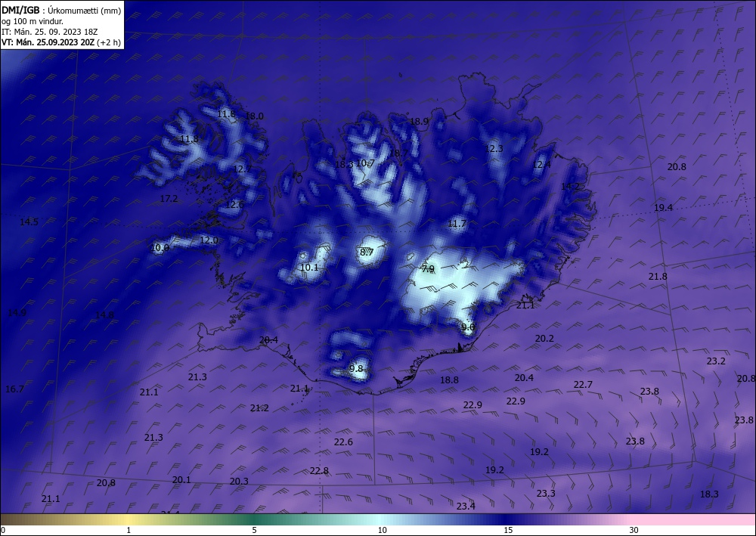756x536 pixels.
Task: Select the 'IT: Mán. 25. 09. 2023 18Z' line
Action: click(x=50, y=32)
